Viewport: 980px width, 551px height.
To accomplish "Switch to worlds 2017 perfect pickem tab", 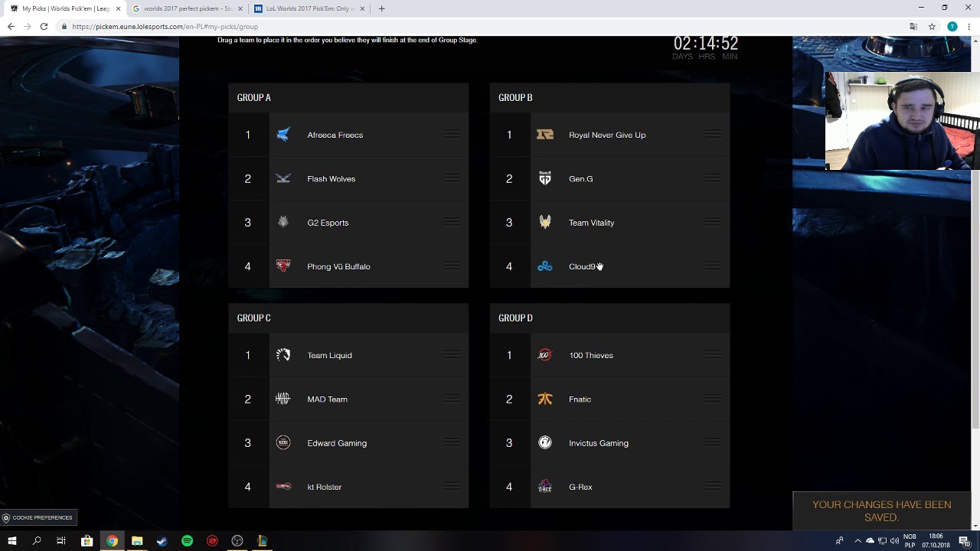I will tap(185, 8).
